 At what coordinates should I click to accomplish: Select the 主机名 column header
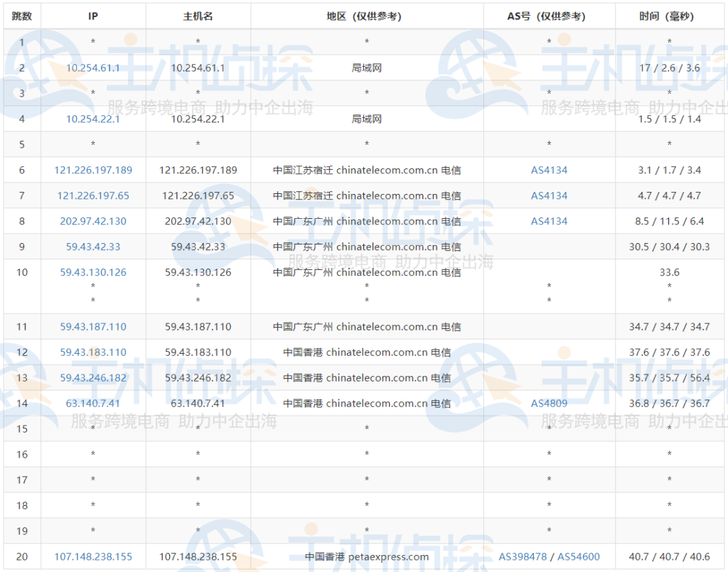(198, 16)
